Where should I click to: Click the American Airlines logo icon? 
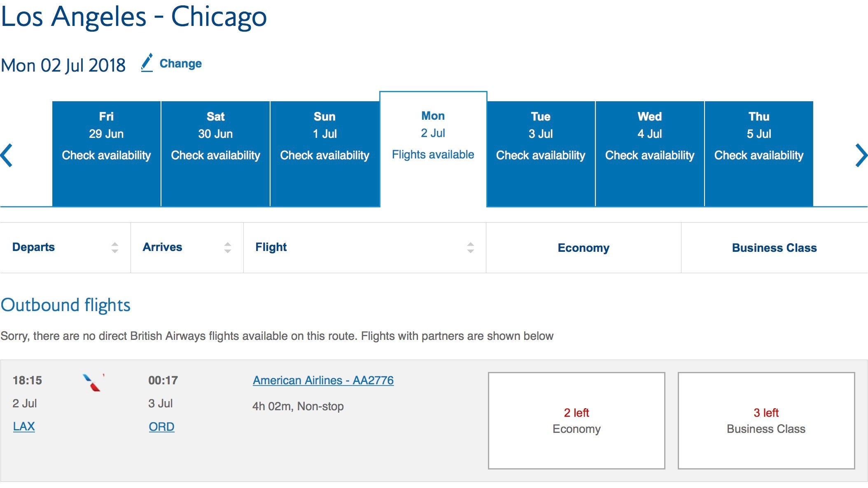93,382
